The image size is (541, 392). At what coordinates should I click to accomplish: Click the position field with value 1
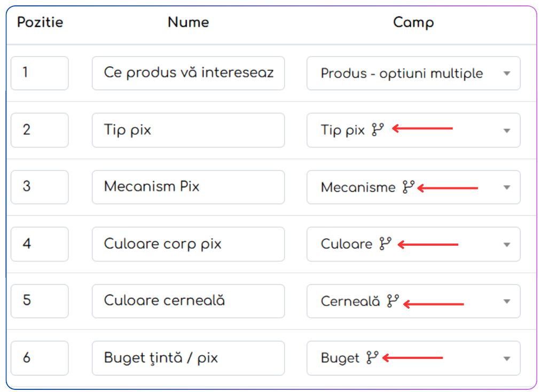pyautogui.click(x=40, y=73)
